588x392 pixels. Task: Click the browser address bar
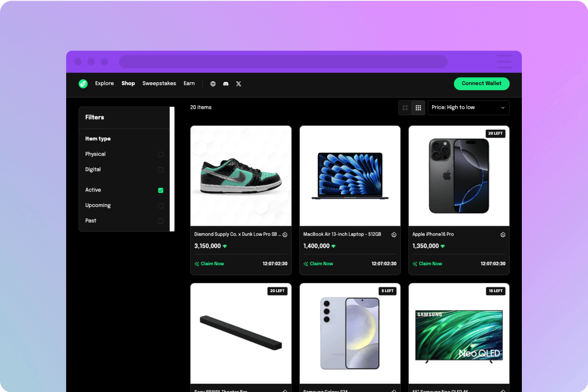click(283, 62)
